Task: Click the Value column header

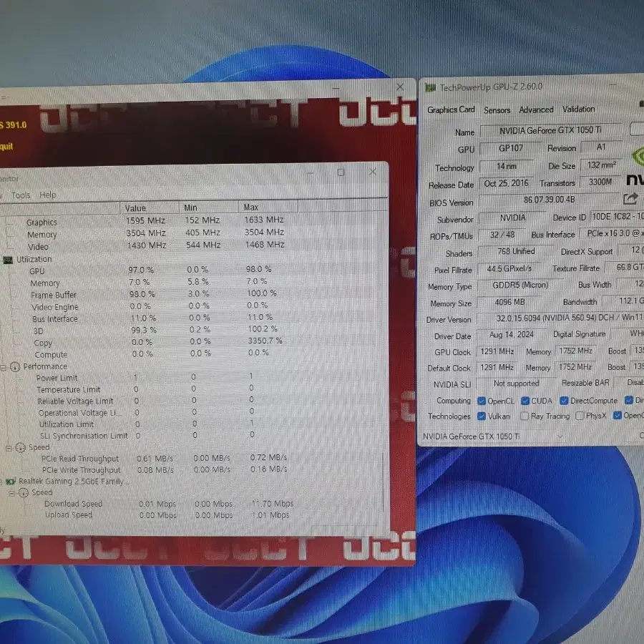Action: tap(149, 208)
